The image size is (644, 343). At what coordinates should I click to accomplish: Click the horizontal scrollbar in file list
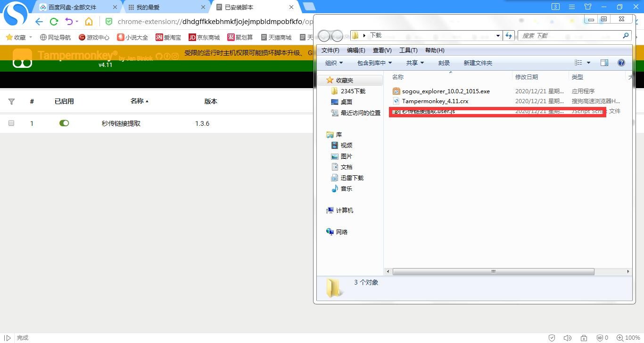493,271
